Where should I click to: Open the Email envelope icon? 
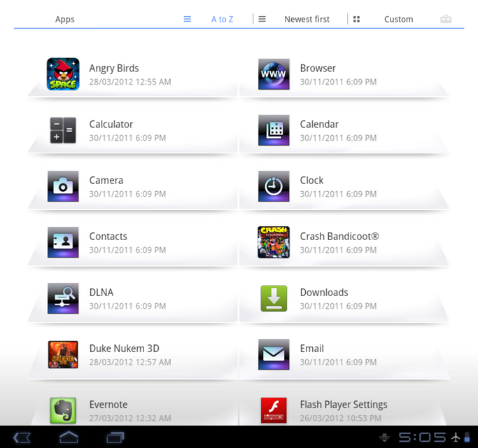click(x=274, y=355)
